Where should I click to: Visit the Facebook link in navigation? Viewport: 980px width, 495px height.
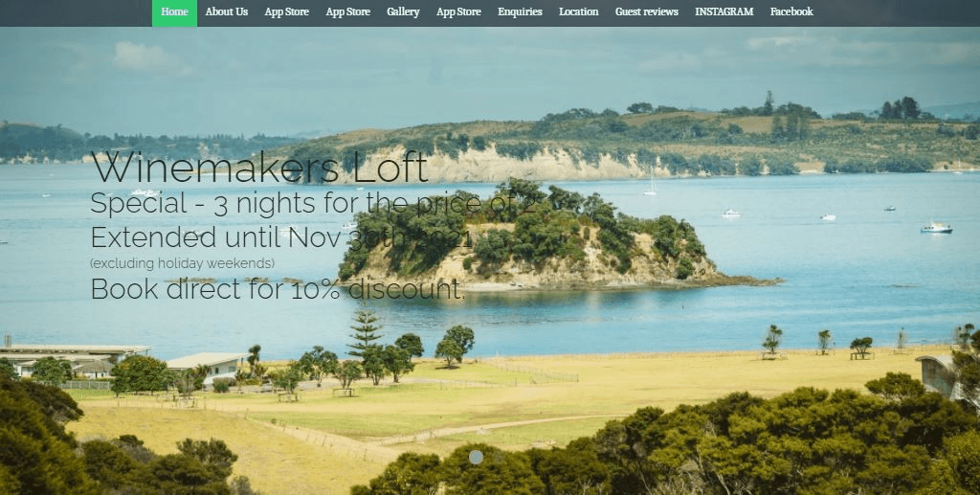coord(791,11)
